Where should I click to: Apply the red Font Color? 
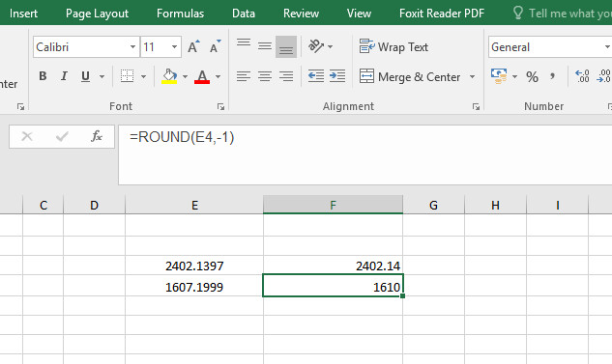click(202, 76)
